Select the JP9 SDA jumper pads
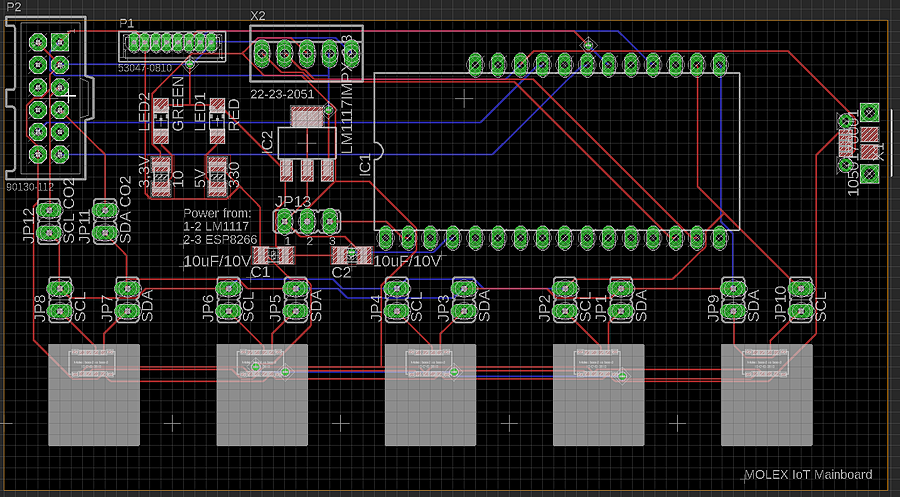Screen dimensions: 900x497 tap(735, 299)
